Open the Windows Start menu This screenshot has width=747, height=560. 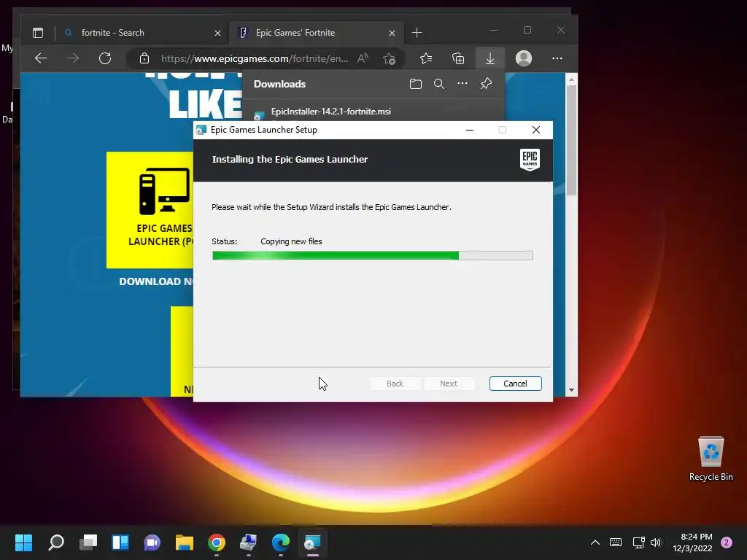tap(23, 542)
